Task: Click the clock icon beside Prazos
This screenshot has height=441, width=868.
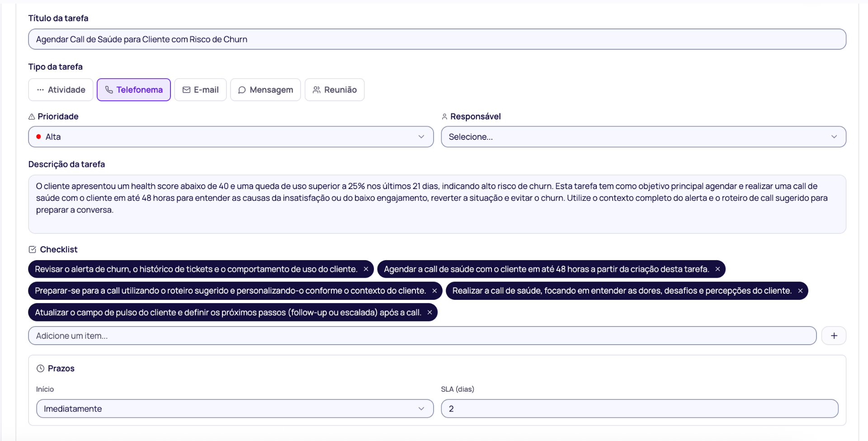Action: pos(40,368)
